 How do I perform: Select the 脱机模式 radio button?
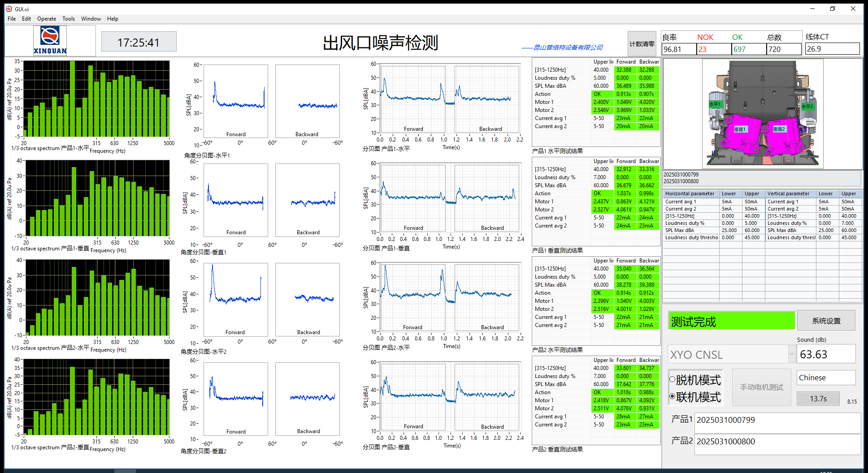click(x=673, y=380)
